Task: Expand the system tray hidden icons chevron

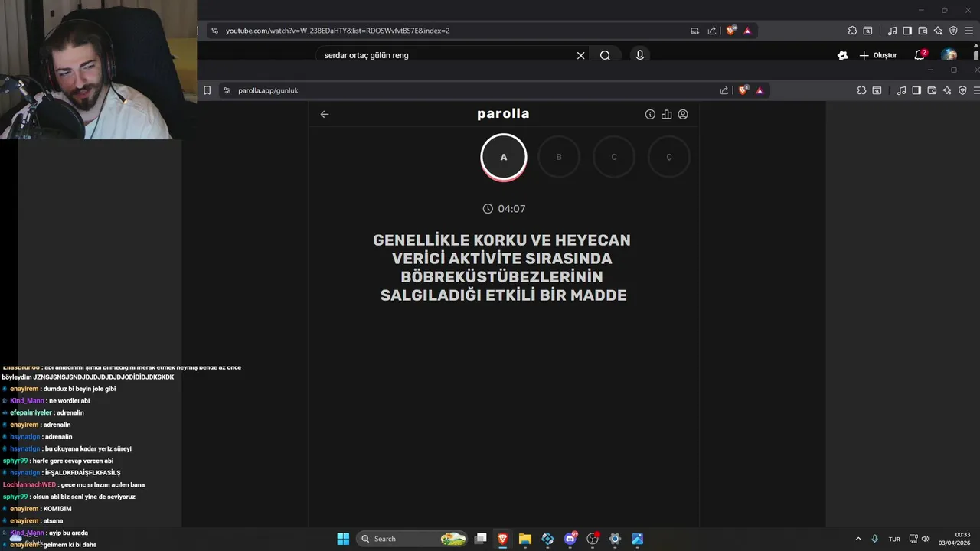Action: click(x=858, y=539)
